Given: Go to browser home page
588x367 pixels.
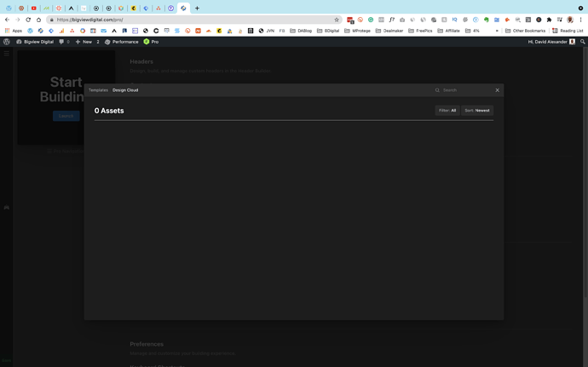Looking at the screenshot, I should pyautogui.click(x=38, y=20).
